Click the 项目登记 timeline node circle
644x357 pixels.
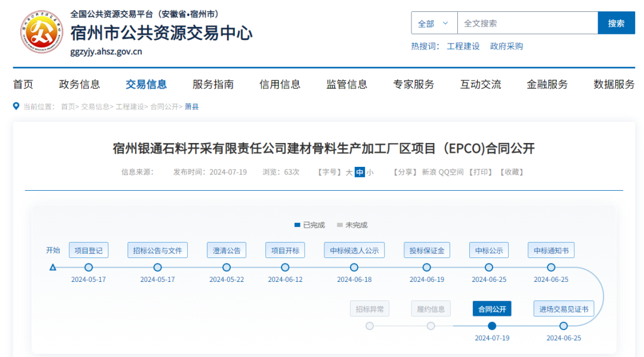click(x=89, y=268)
